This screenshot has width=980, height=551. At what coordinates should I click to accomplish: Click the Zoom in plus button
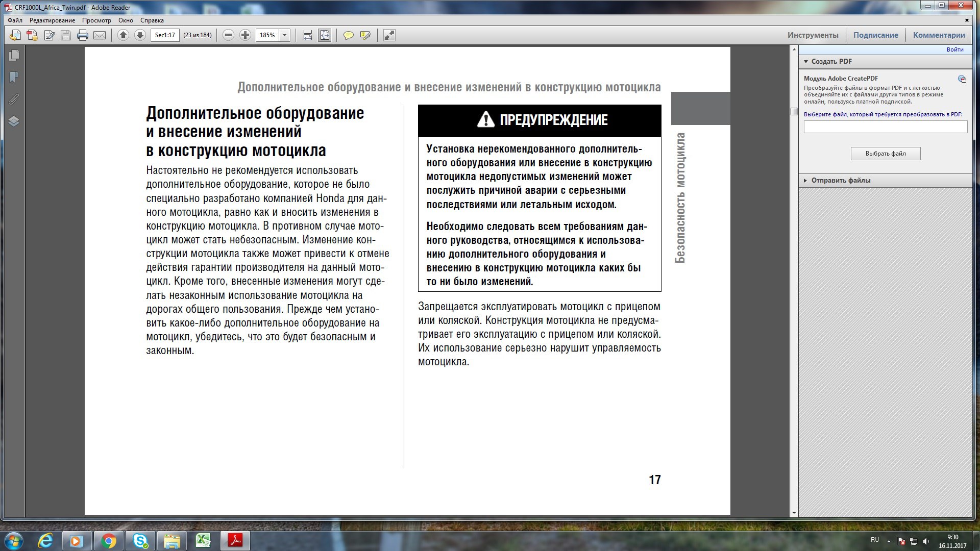tap(246, 35)
